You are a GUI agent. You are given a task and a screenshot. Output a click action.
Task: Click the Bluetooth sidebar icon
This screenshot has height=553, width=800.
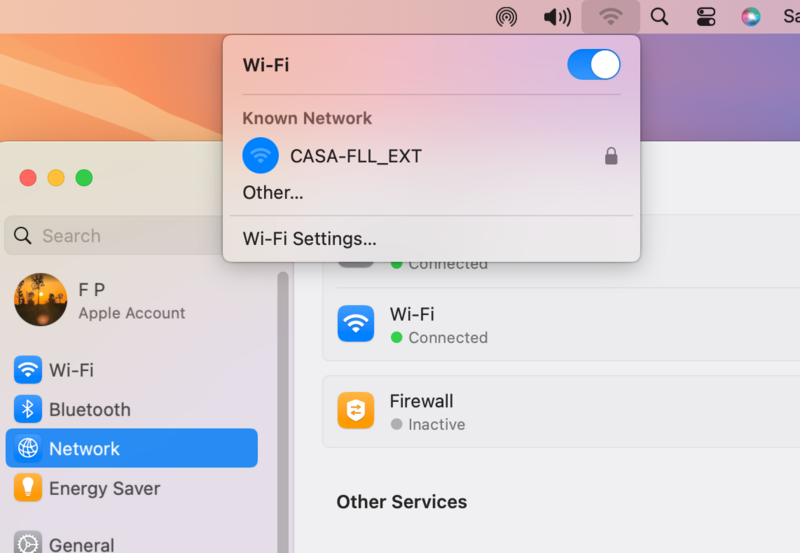click(x=28, y=409)
